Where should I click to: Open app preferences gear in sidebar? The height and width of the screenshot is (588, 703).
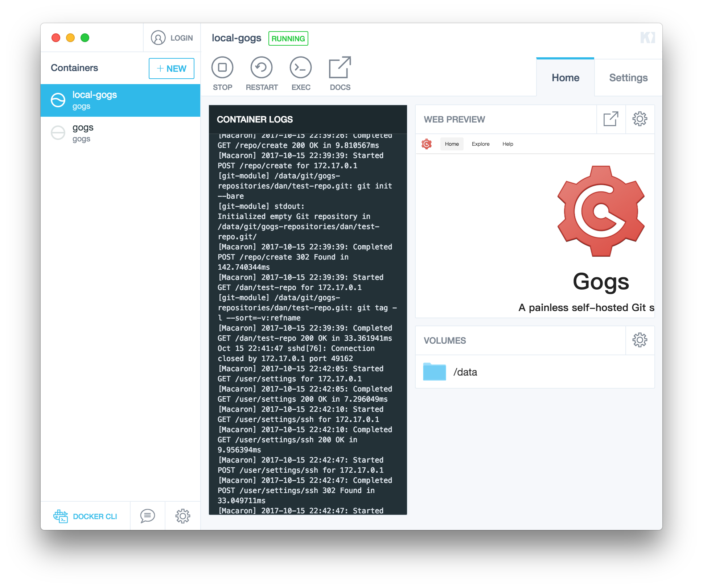click(x=183, y=516)
